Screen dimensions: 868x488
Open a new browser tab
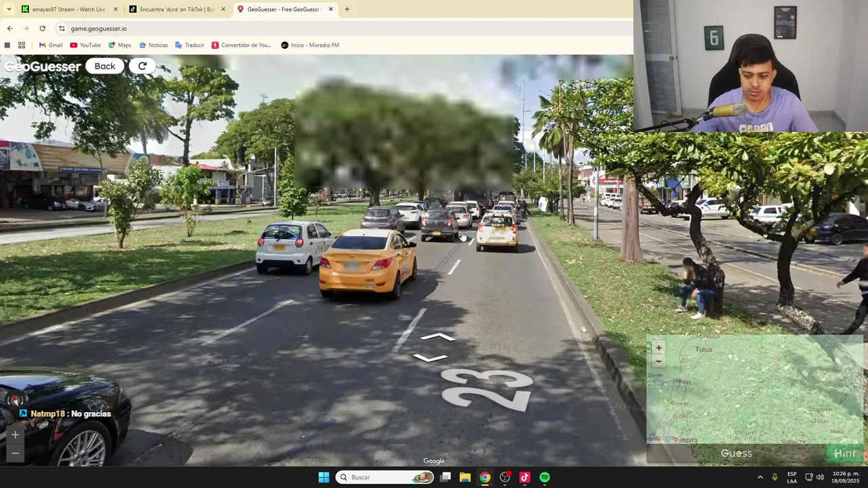347,9
